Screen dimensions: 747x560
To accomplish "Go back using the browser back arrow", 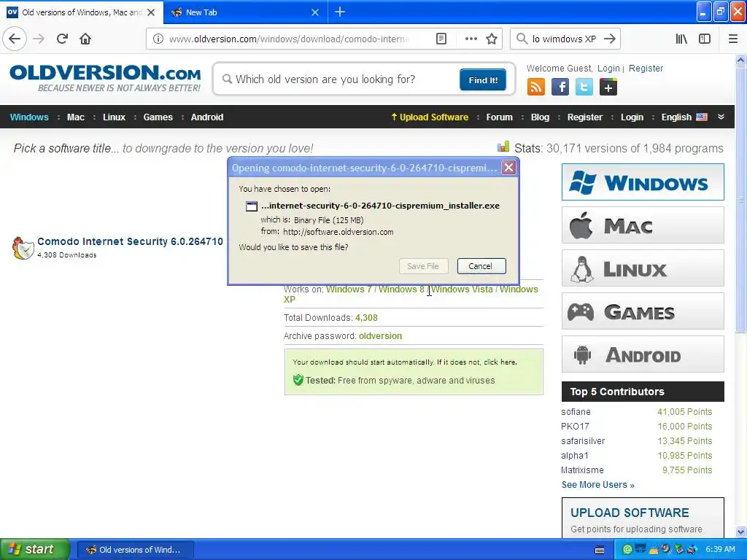I will [15, 39].
